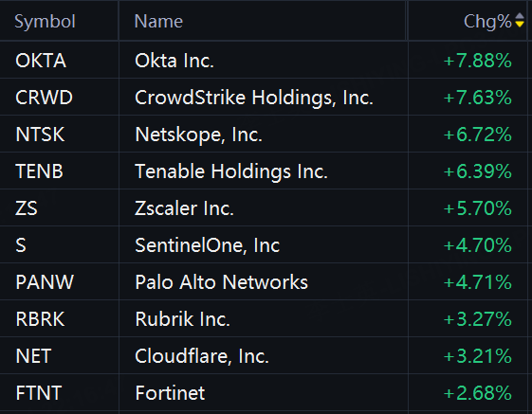Screen dimensions: 532x414
Task: Open Tenable Holdings Inc. row
Action: click(x=264, y=171)
